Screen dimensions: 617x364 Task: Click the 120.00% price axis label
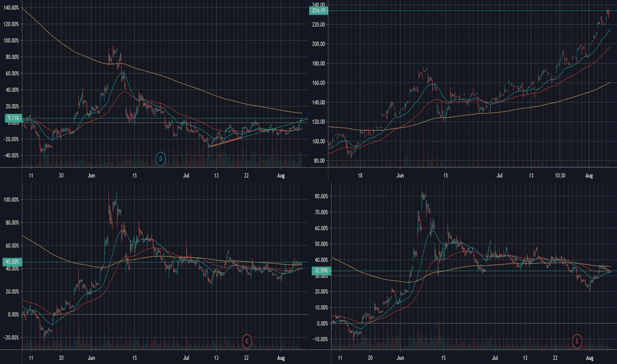pos(11,24)
